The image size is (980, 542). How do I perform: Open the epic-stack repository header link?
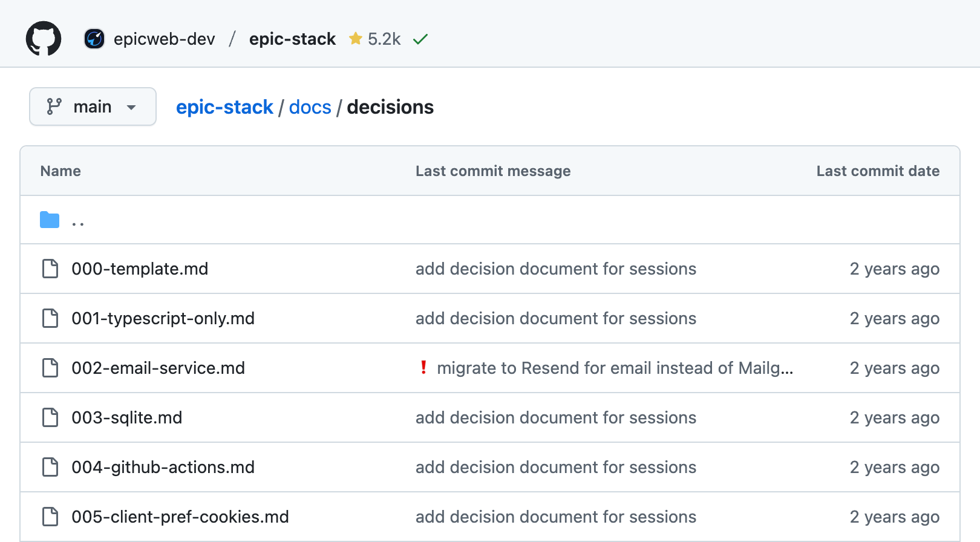[292, 39]
